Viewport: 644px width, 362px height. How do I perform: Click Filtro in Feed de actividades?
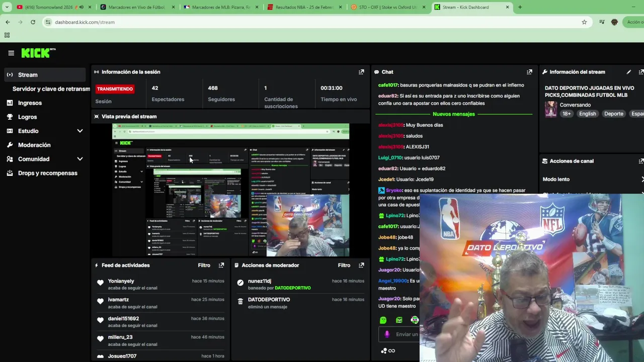[x=204, y=265]
